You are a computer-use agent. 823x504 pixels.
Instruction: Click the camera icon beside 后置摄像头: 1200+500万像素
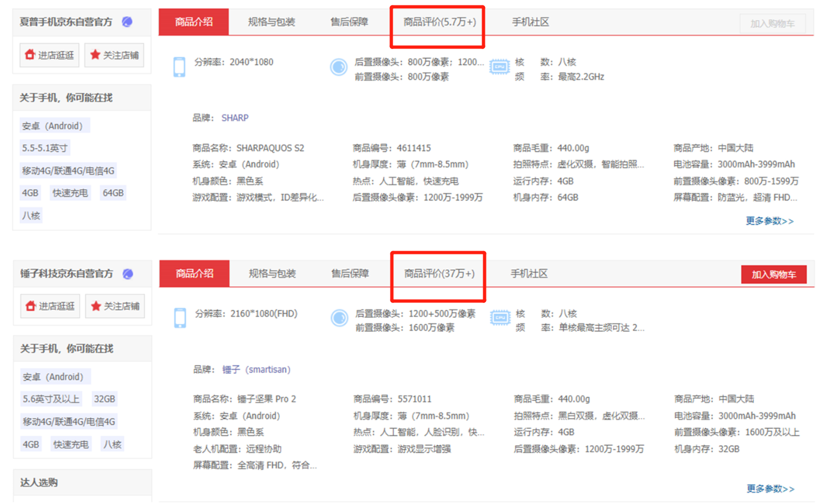(339, 318)
